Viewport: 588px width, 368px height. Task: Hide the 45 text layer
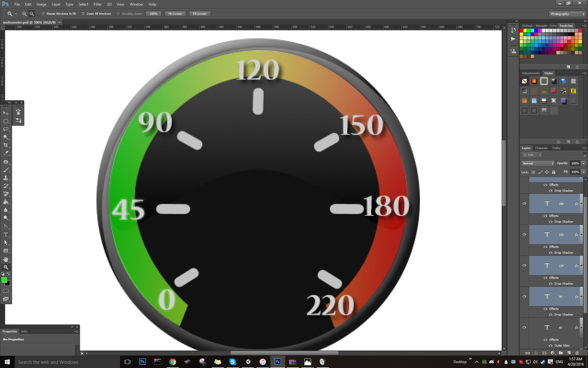pos(524,327)
